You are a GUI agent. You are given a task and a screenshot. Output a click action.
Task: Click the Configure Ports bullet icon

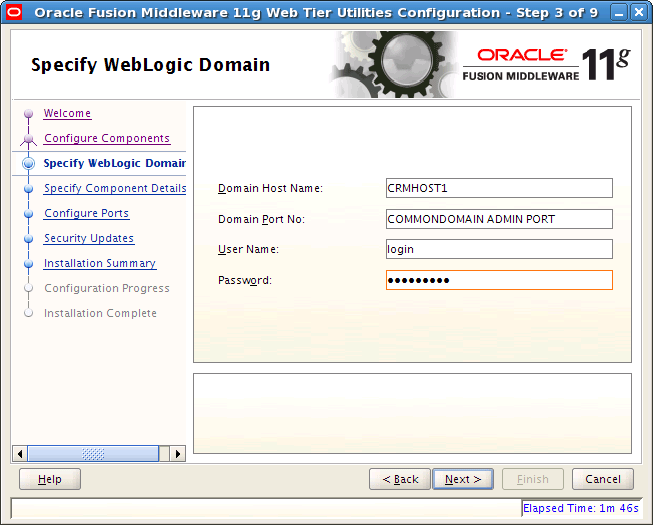point(28,214)
